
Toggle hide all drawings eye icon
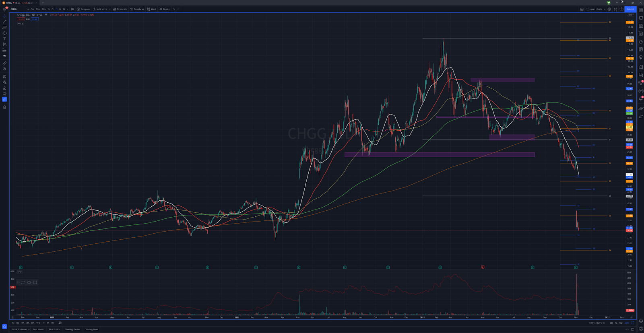(x=4, y=94)
